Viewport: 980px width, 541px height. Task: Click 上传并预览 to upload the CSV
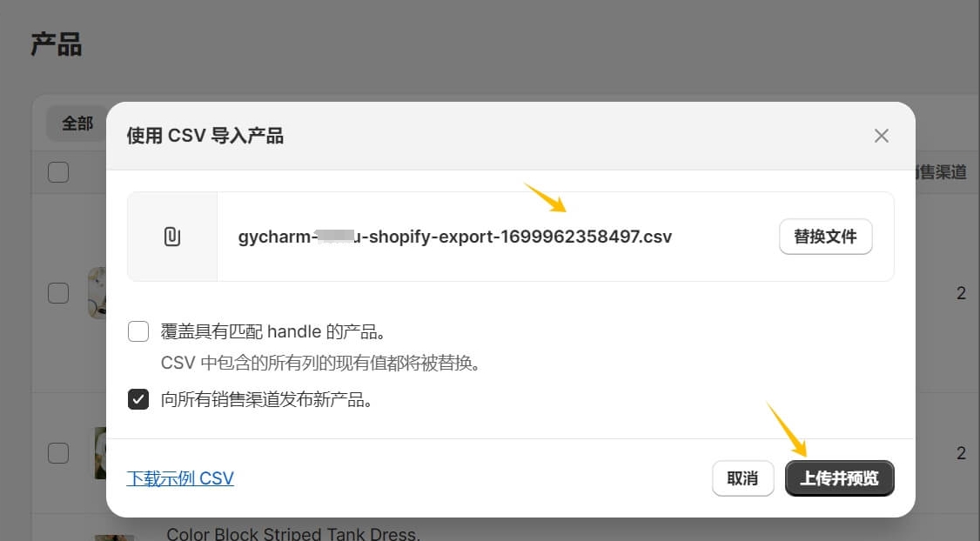[x=839, y=478]
